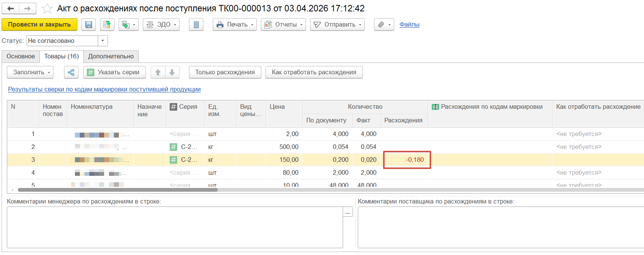Viewport: 644px width, 255px height.
Task: Expand the Статус combo box arrow
Action: pos(103,41)
